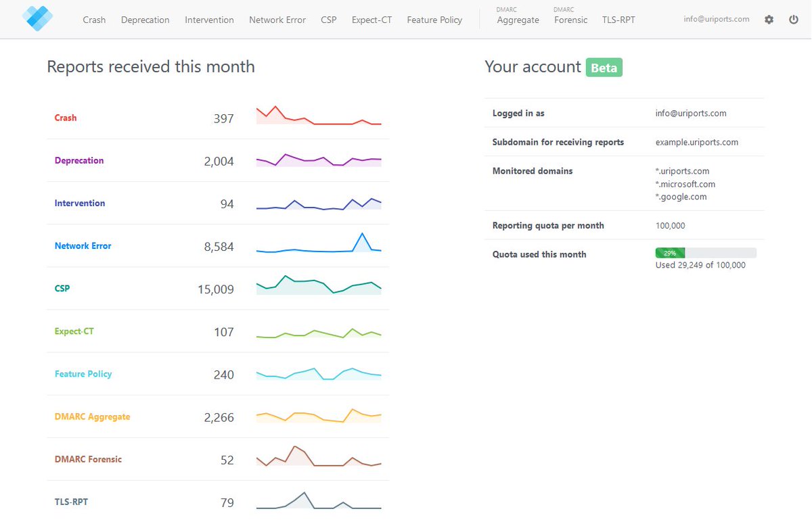
Task: Click the CSP count 15,009
Action: (x=216, y=289)
